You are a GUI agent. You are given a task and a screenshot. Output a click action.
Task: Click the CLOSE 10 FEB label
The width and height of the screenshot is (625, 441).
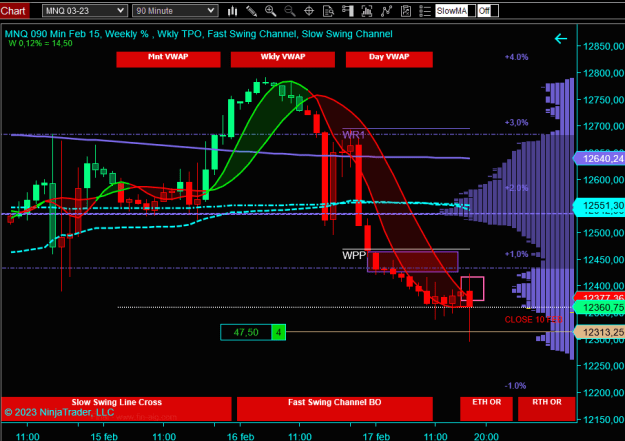coord(533,320)
